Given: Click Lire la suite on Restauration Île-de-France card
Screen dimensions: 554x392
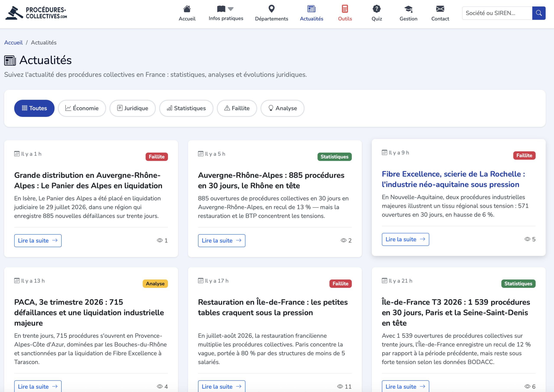Looking at the screenshot, I should [222, 386].
